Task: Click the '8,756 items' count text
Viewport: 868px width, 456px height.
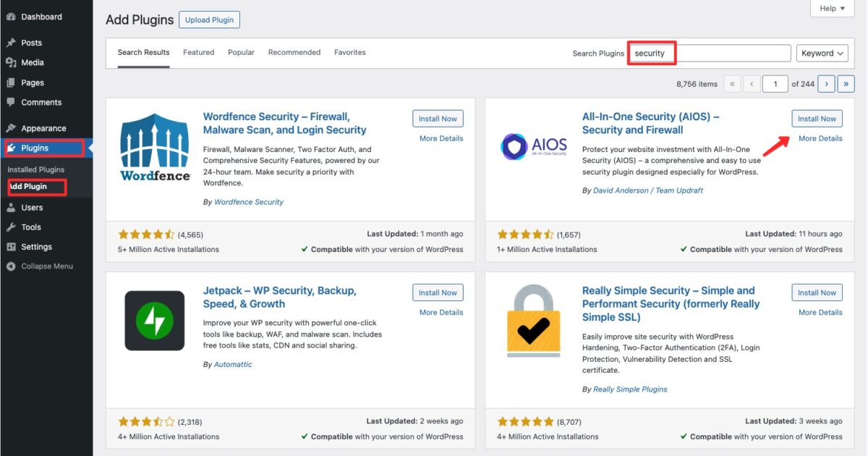Action: pyautogui.click(x=697, y=84)
